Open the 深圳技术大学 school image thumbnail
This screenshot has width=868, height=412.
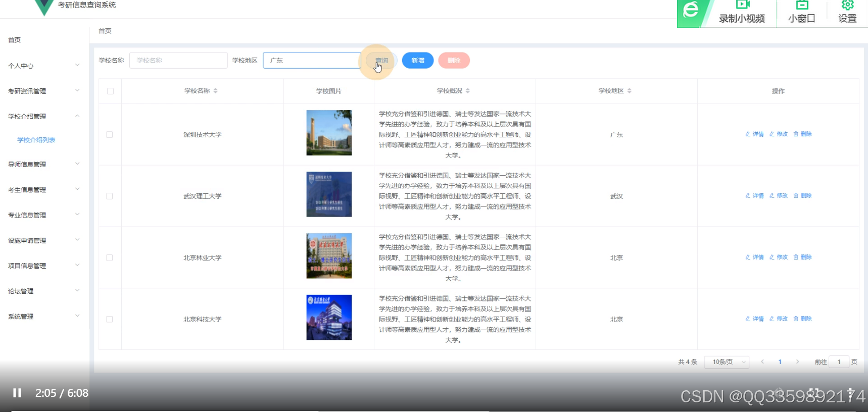click(329, 133)
